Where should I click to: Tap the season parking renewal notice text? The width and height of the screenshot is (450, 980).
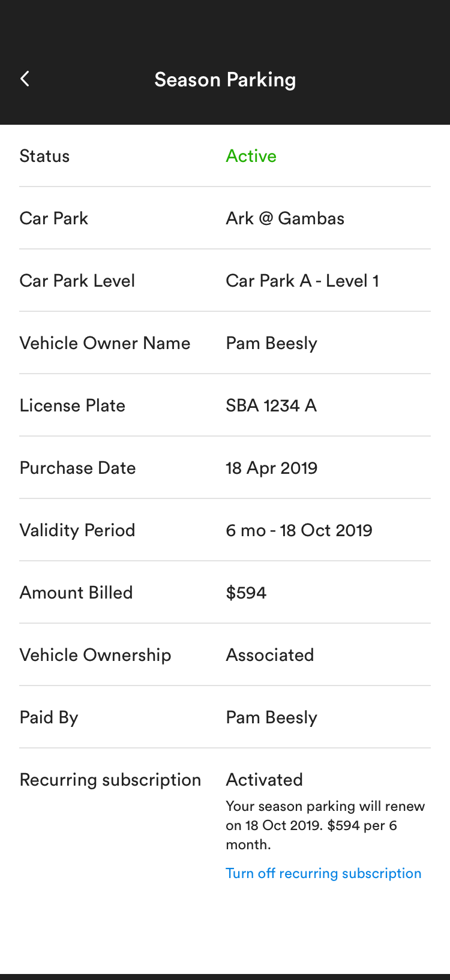[x=325, y=825]
